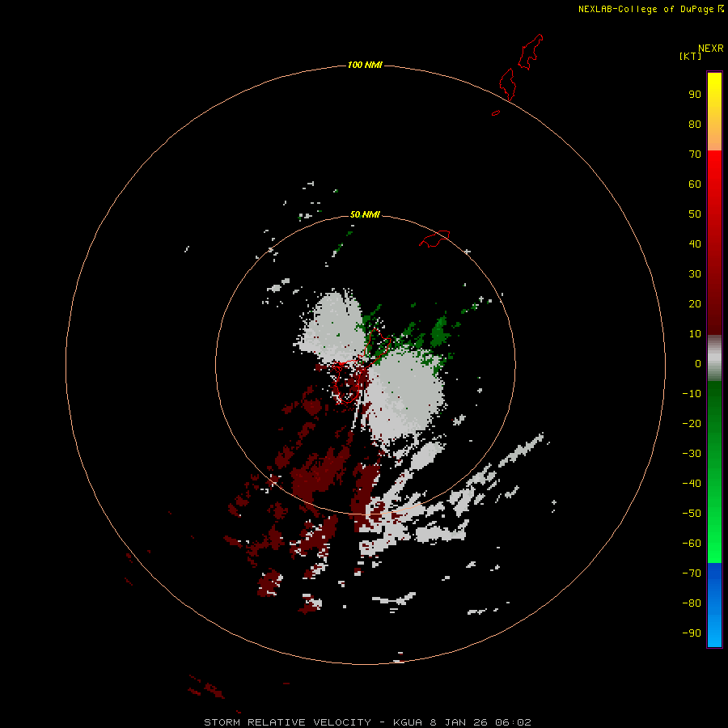Click the -80 value on the velocity scale
Viewport: 728px width, 728px height.
pyautogui.click(x=692, y=603)
